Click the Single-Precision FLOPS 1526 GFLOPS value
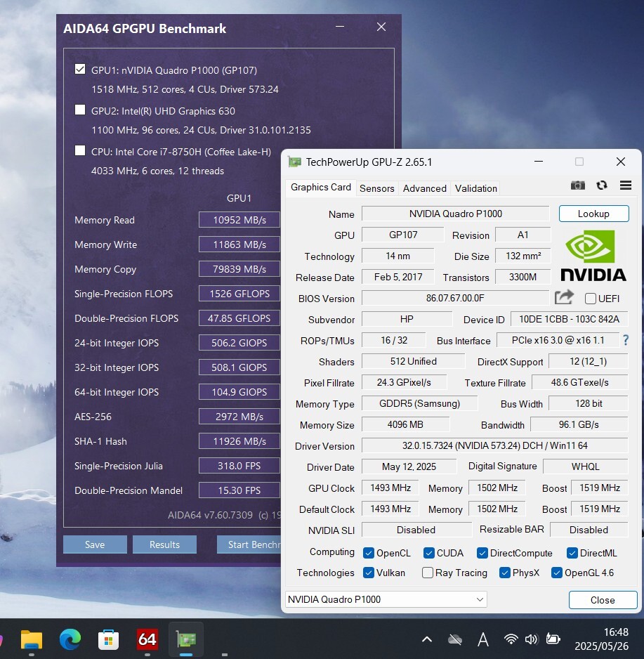This screenshot has width=644, height=659. click(x=239, y=294)
